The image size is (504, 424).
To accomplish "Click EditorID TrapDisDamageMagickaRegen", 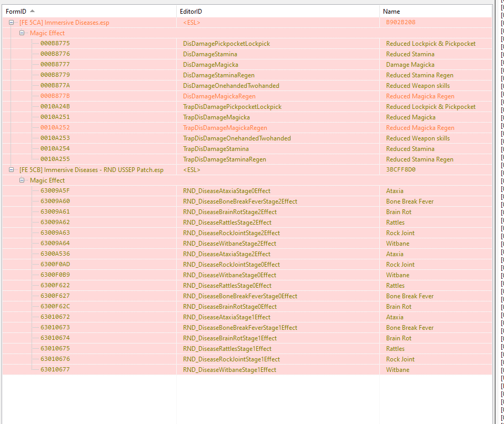I will click(225, 128).
